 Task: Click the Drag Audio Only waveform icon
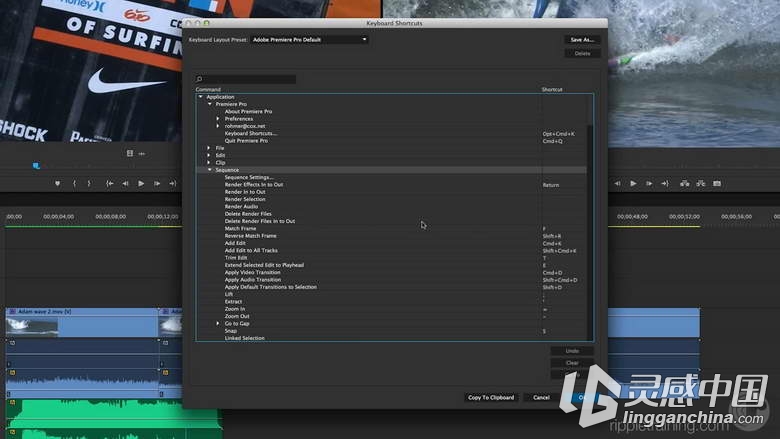142,154
